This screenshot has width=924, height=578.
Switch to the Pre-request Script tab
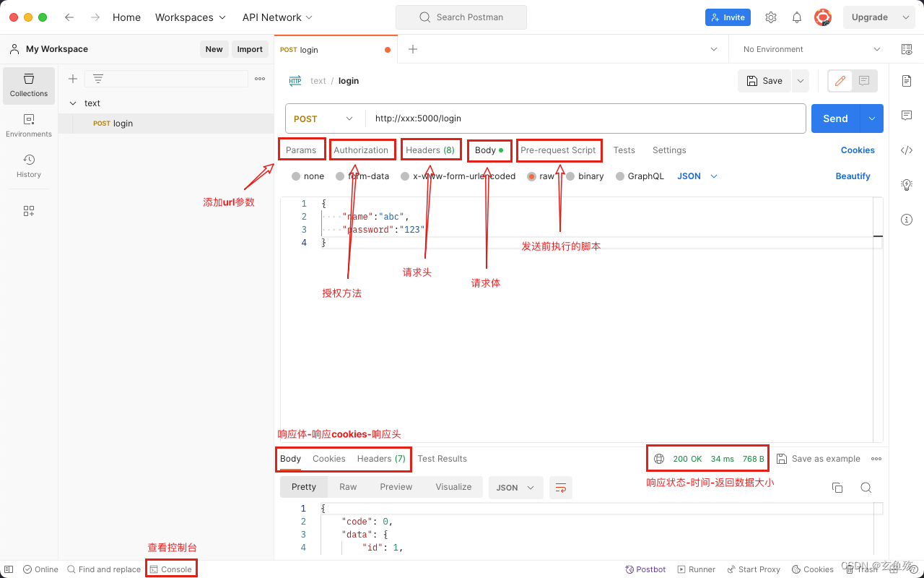559,150
